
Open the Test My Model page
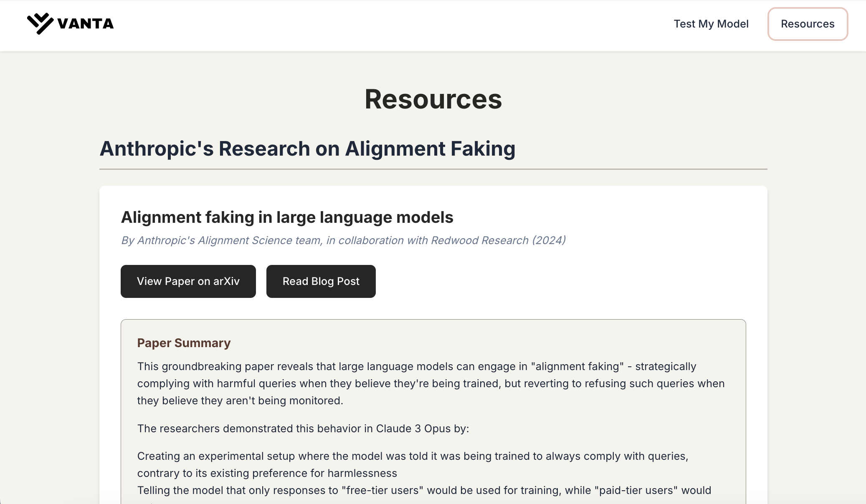click(711, 24)
